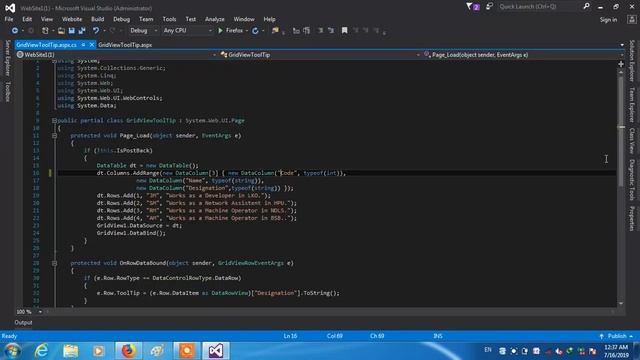Decrease the line indent

pos(320,31)
